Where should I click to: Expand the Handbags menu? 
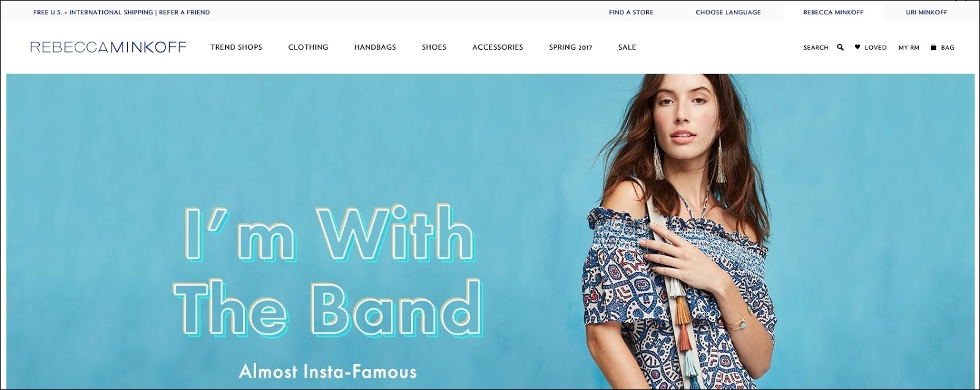375,47
